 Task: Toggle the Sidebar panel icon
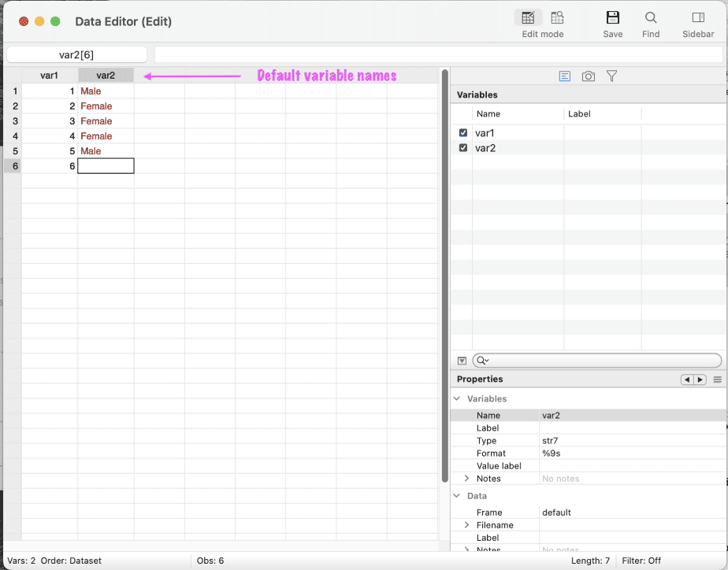click(x=697, y=17)
